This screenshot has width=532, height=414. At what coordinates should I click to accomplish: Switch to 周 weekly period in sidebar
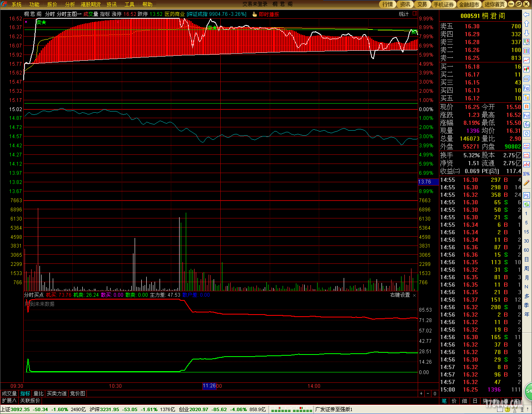(x=527, y=268)
